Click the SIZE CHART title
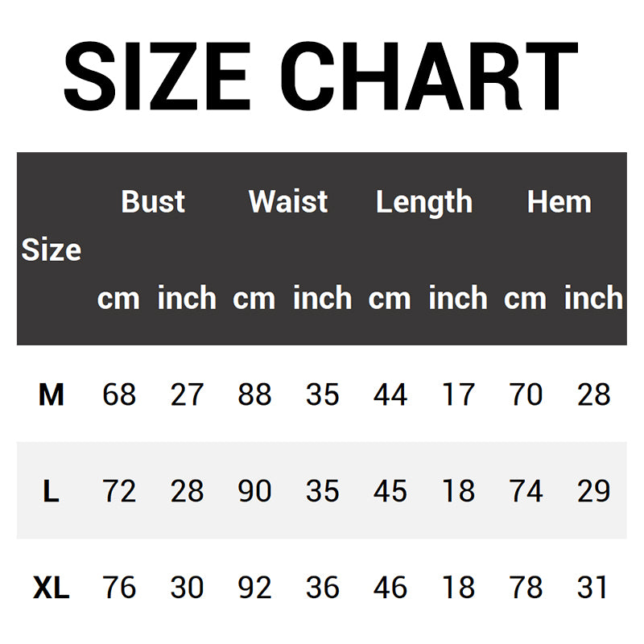The image size is (644, 644). pos(321,76)
